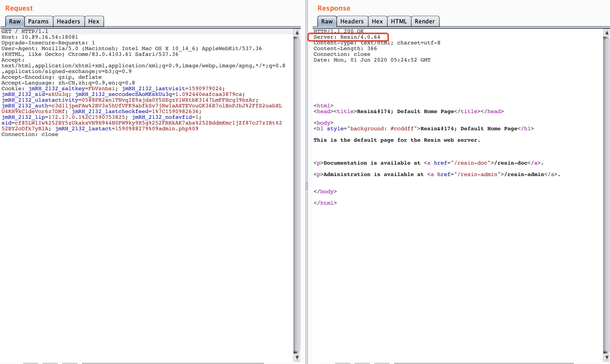This screenshot has height=364, width=610.
Task: Switch to Response Headers tab
Action: (352, 21)
